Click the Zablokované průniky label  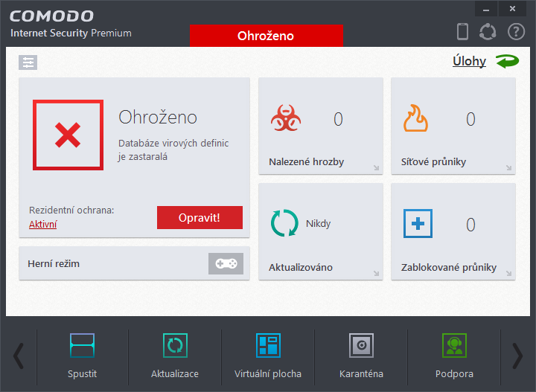pos(449,267)
